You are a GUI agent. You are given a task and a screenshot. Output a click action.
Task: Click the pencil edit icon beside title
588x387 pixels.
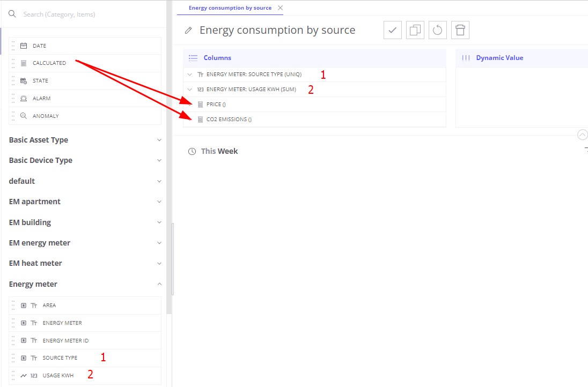188,31
